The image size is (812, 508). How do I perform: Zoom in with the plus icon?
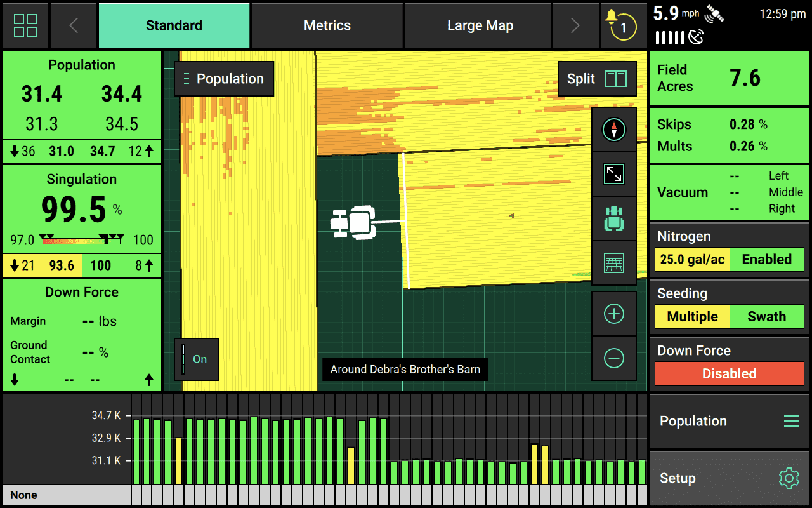tap(613, 314)
